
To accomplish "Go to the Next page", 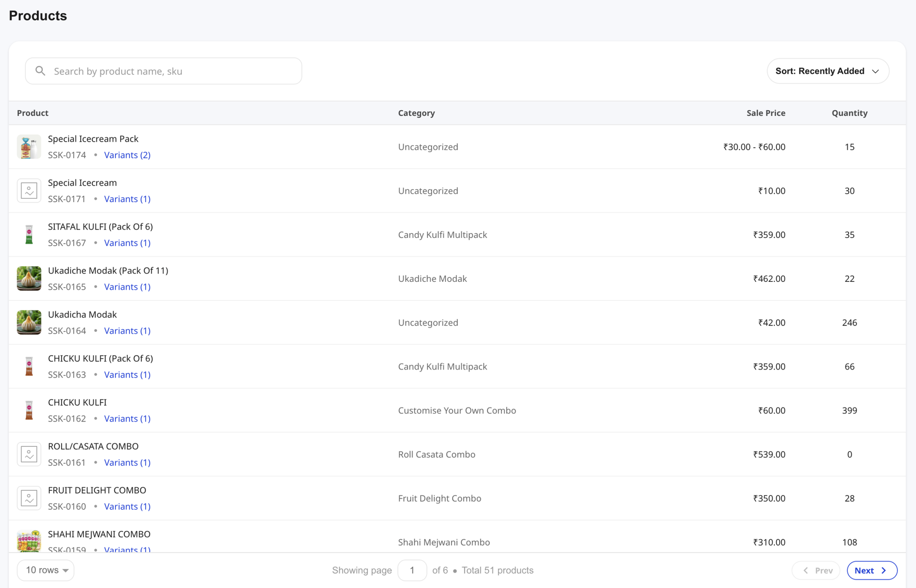I will pos(872,570).
